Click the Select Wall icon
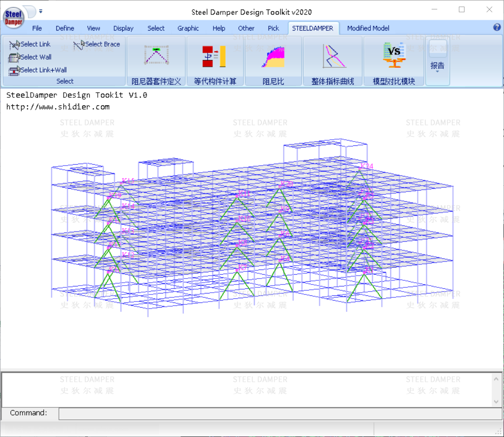Viewport: 504px width, 437px height. pos(14,57)
